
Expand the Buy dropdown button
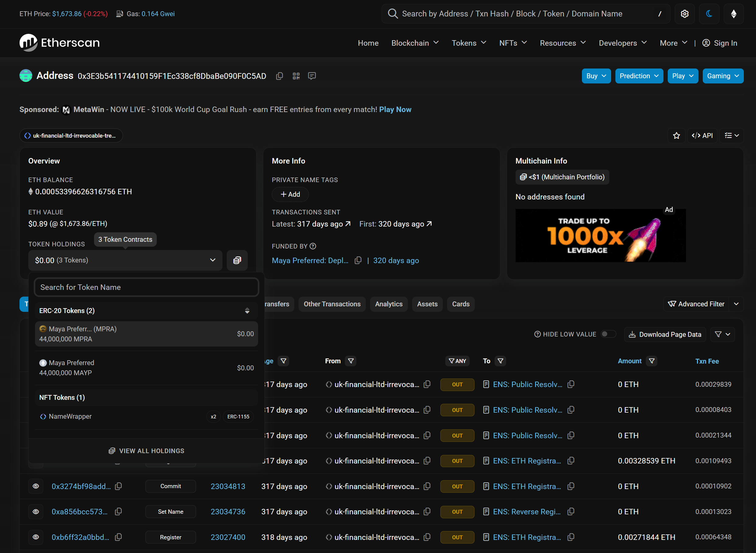pyautogui.click(x=596, y=76)
